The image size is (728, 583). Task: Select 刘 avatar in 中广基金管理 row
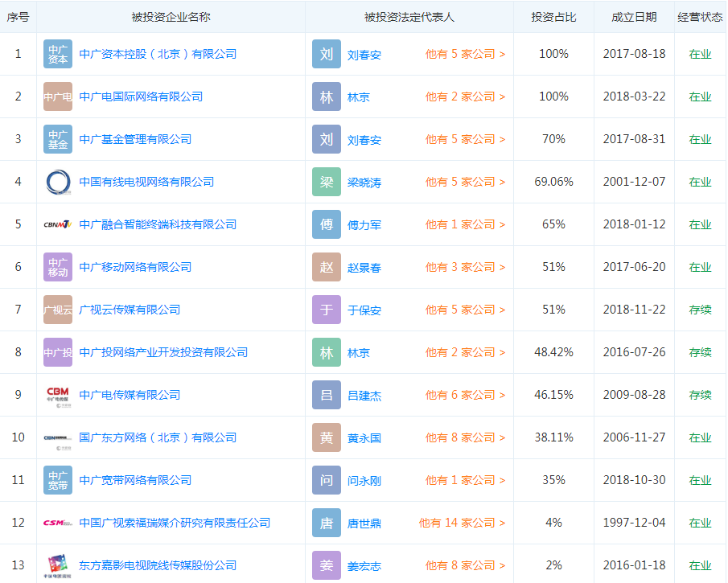click(327, 139)
